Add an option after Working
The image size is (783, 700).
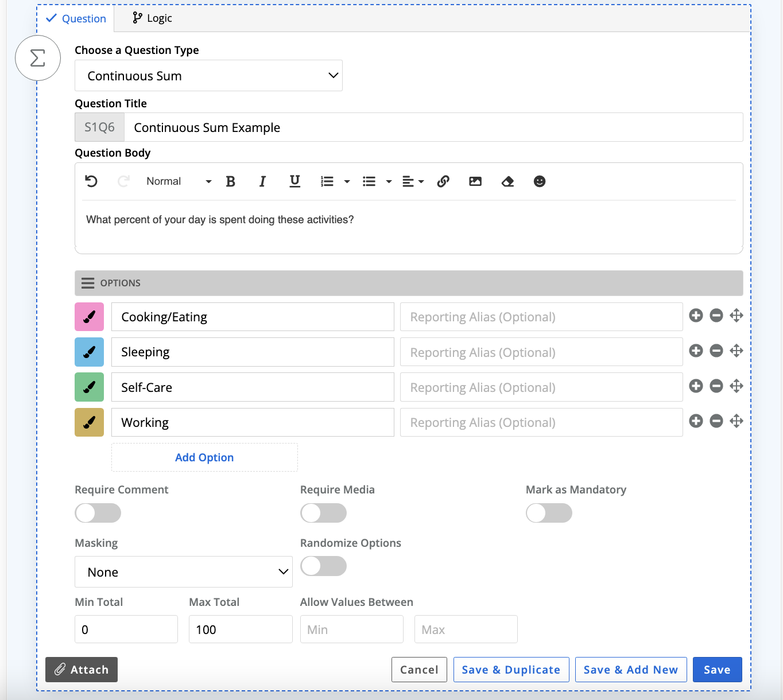click(x=696, y=421)
